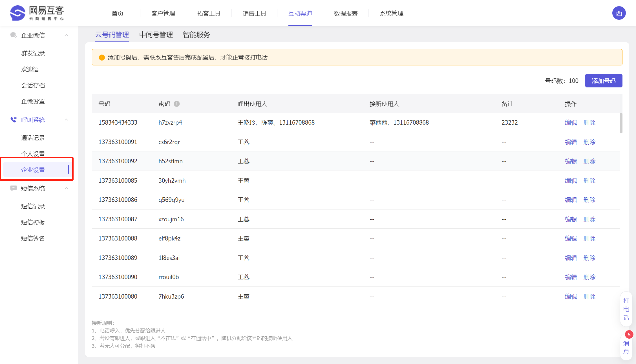
Task: Delete number 137363100085
Action: 589,180
